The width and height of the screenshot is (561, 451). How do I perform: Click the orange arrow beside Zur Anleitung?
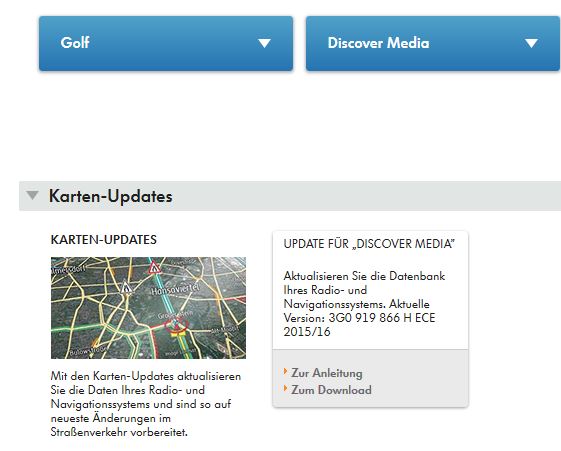point(286,371)
